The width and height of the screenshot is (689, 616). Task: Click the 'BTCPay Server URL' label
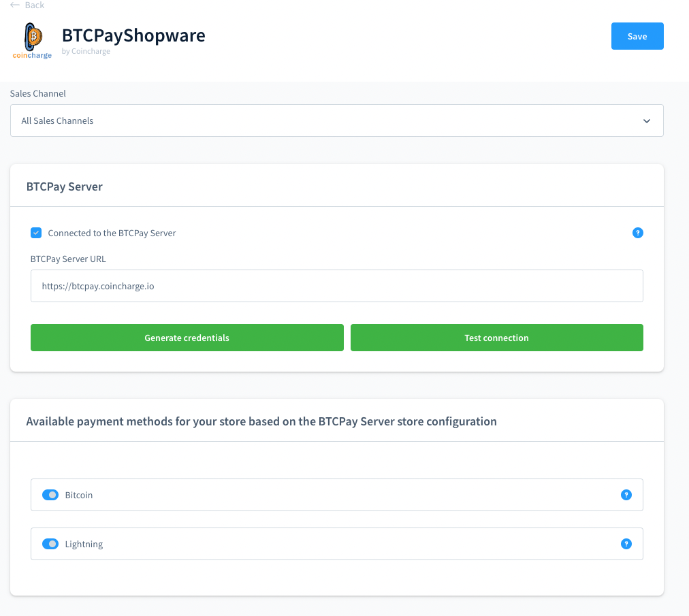[68, 259]
